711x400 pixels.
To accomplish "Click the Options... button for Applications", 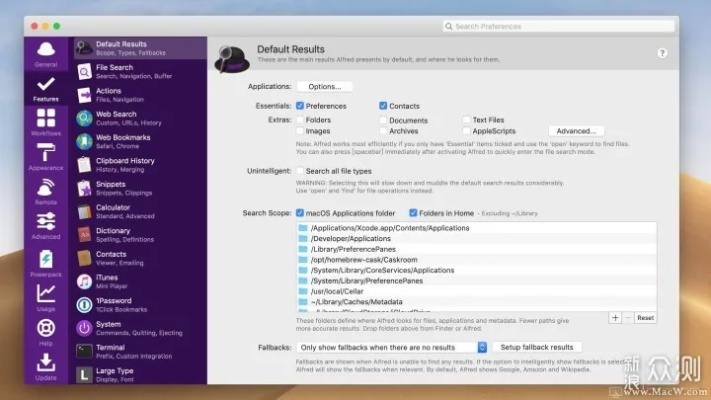I will 324,87.
